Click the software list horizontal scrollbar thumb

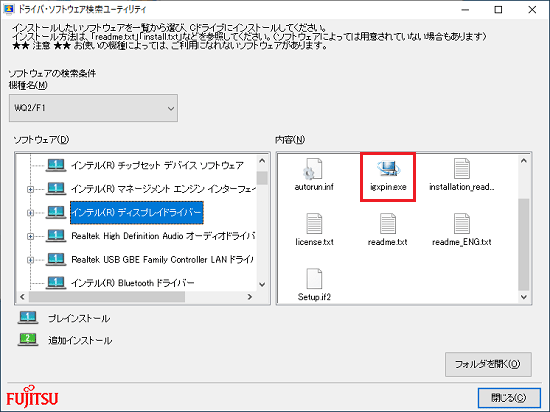tap(107, 297)
